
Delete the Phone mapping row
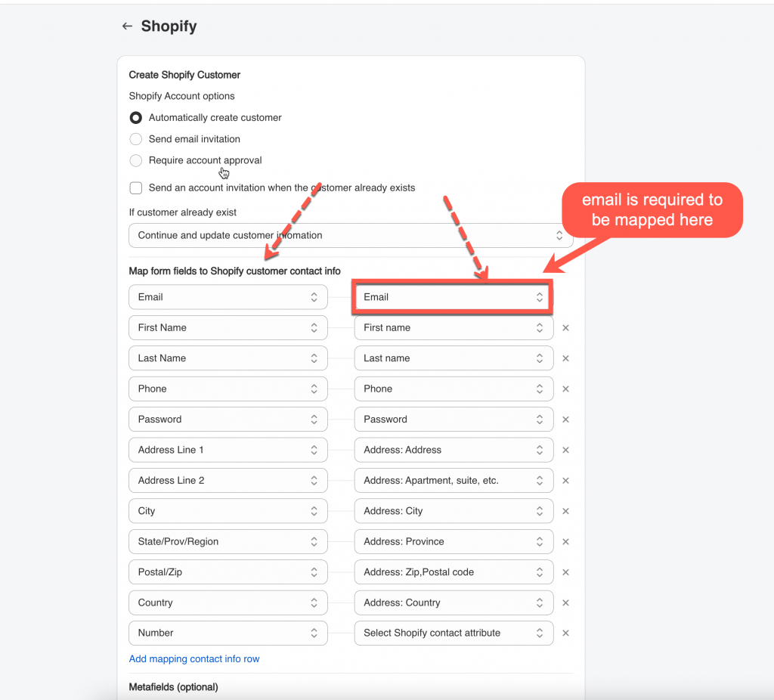[x=565, y=389]
